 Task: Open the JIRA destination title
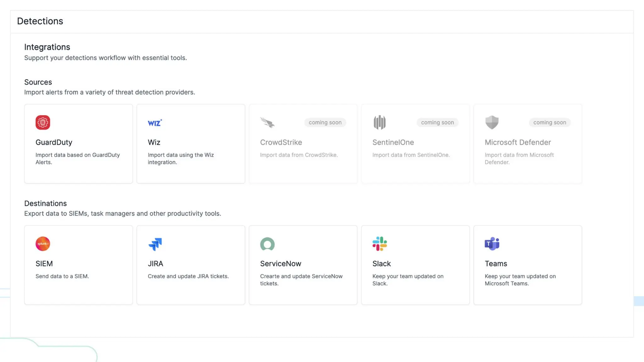pyautogui.click(x=155, y=264)
